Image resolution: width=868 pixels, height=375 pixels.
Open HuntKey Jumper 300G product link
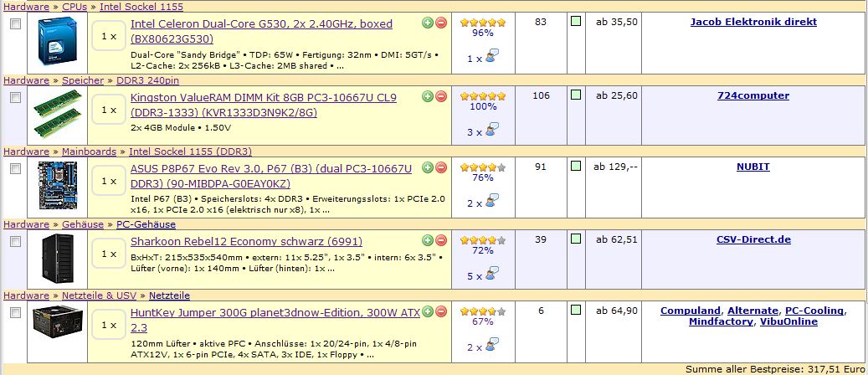tap(275, 320)
